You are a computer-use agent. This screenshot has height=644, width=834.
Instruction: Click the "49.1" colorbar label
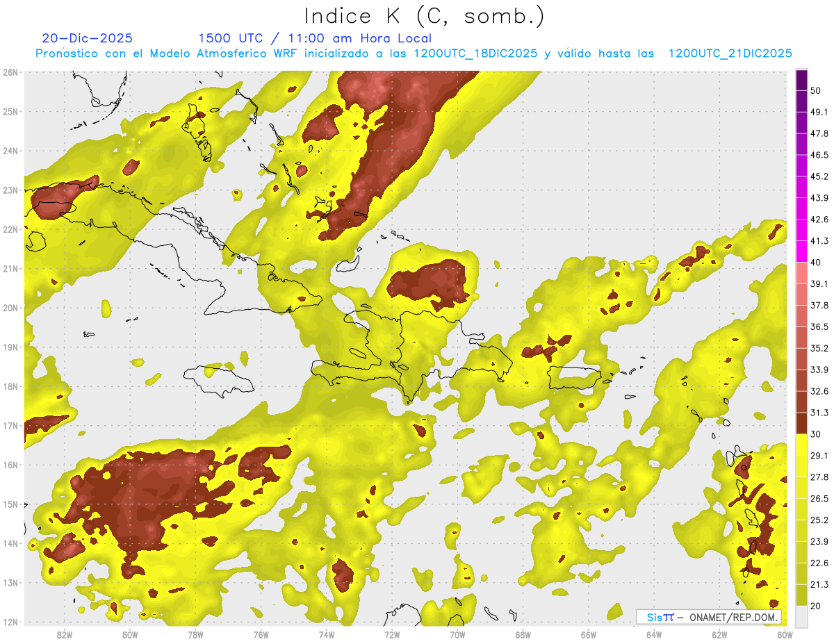click(x=819, y=112)
